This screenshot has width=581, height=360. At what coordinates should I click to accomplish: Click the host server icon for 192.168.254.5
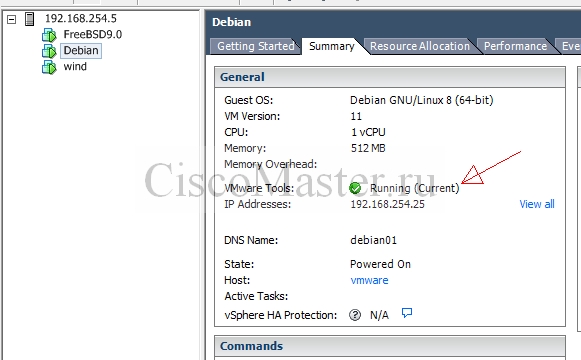point(30,19)
